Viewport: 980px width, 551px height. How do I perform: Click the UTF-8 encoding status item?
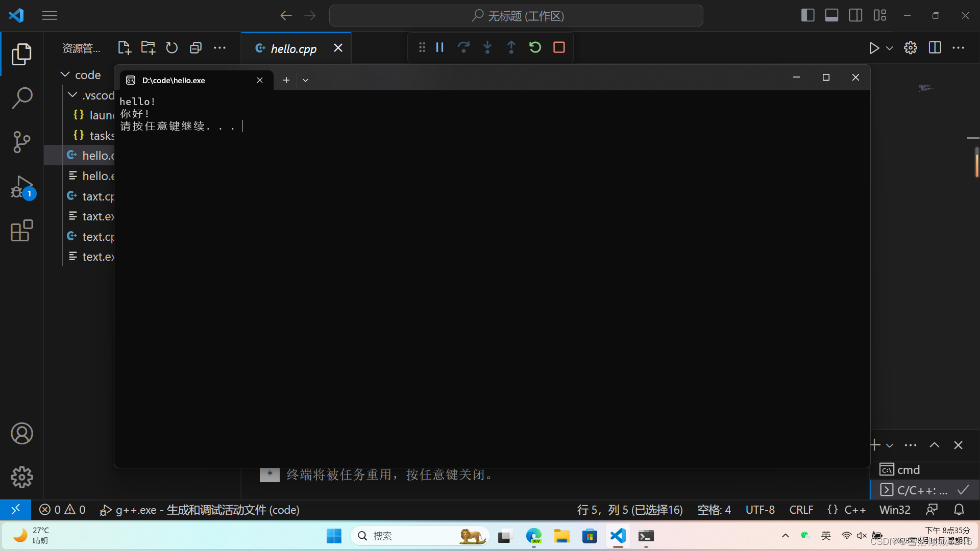[759, 510]
